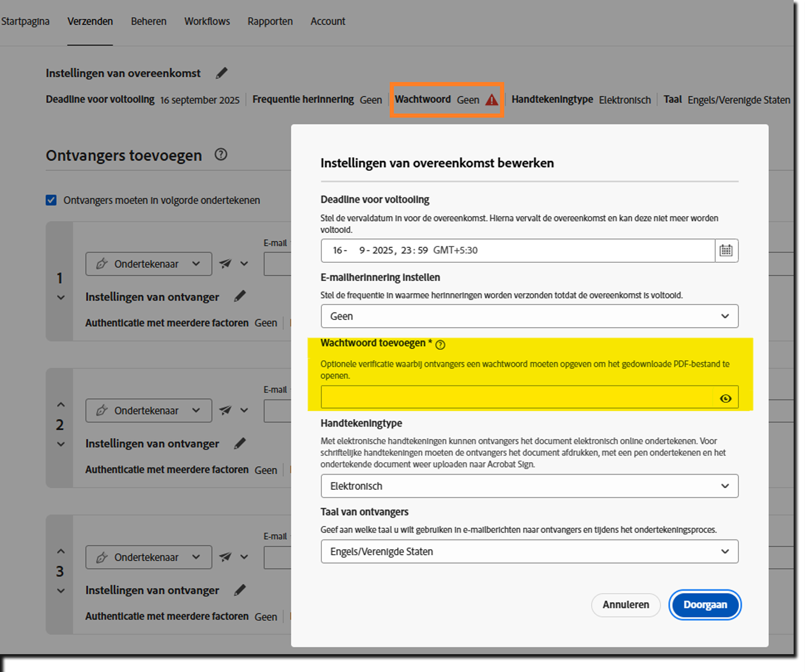Click the Doorgaan button
805x672 pixels.
[x=705, y=605]
